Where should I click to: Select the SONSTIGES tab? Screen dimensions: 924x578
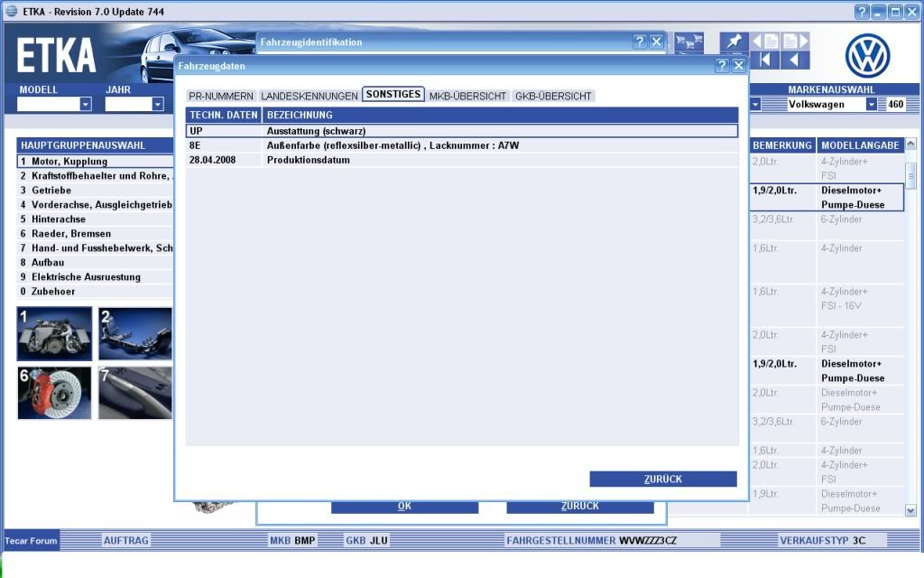393,94
